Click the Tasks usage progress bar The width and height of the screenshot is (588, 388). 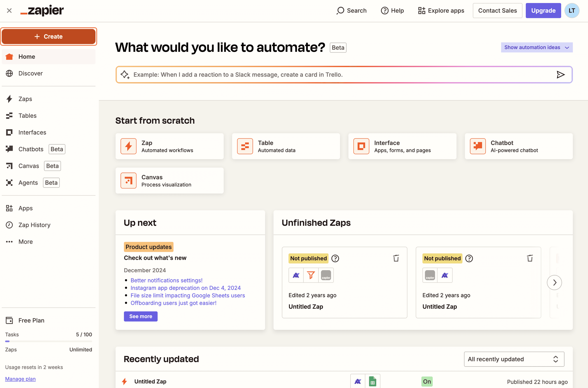click(x=48, y=341)
